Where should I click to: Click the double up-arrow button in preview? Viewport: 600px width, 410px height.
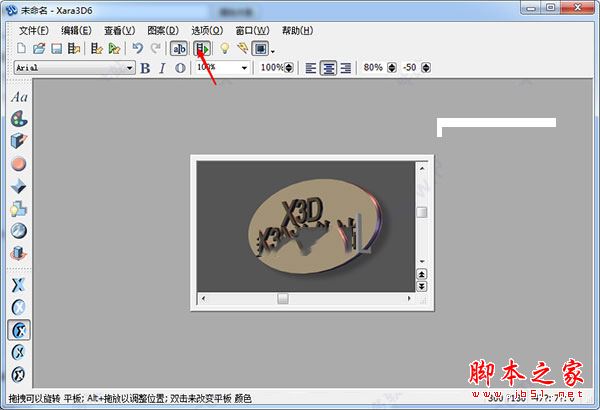tap(421, 274)
